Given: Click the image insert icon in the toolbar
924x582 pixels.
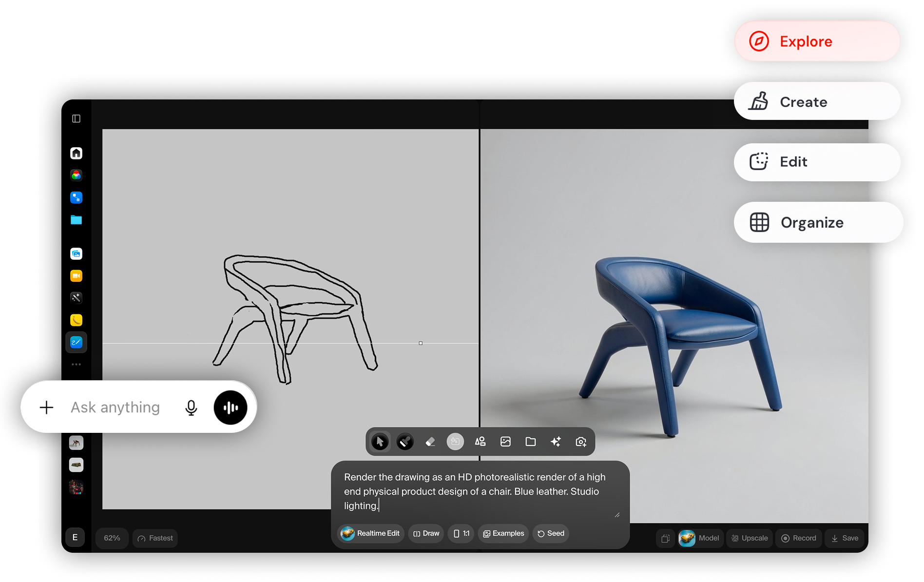Looking at the screenshot, I should coord(505,442).
